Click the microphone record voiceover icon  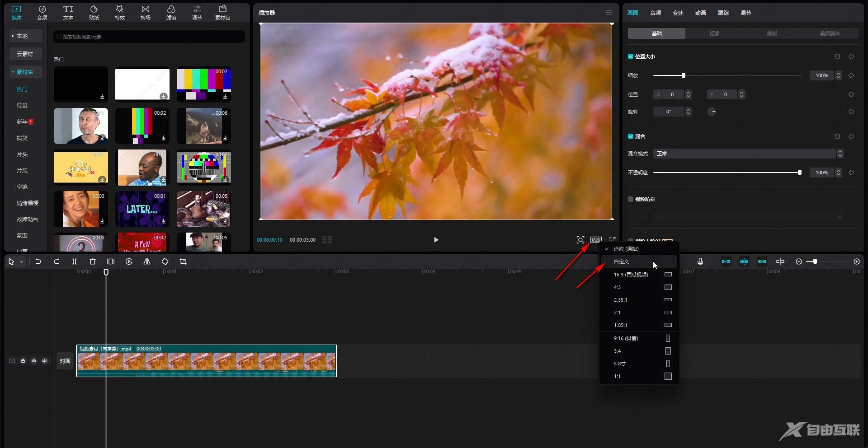coord(700,261)
